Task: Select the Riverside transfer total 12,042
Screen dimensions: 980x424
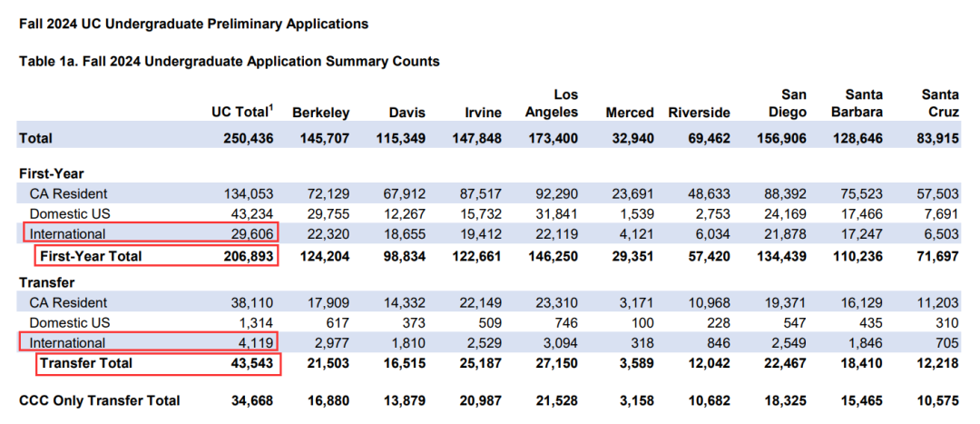Action: tap(708, 363)
